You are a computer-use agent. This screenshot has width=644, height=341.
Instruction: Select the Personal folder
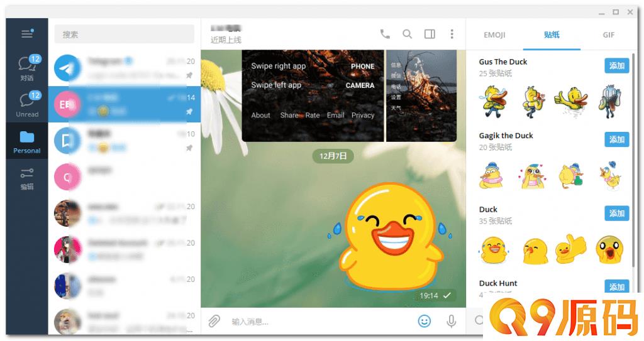[27, 141]
